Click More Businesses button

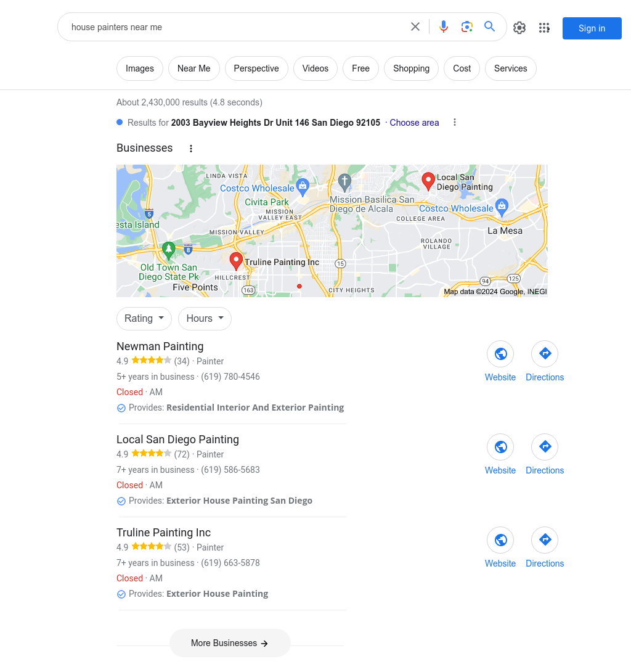tap(230, 643)
